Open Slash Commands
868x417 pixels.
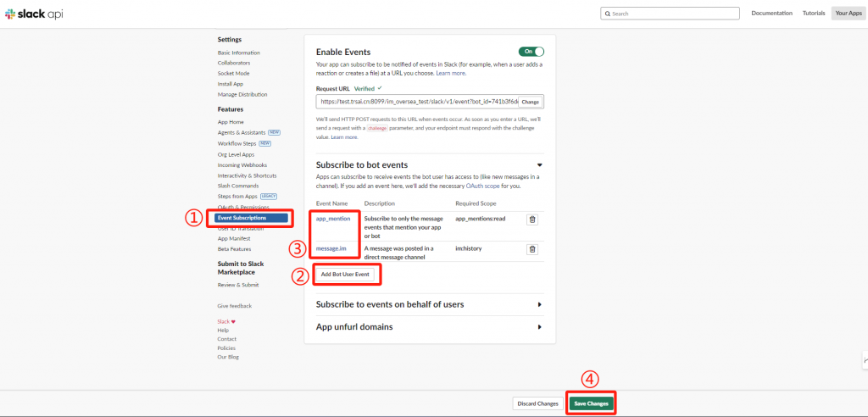point(238,186)
